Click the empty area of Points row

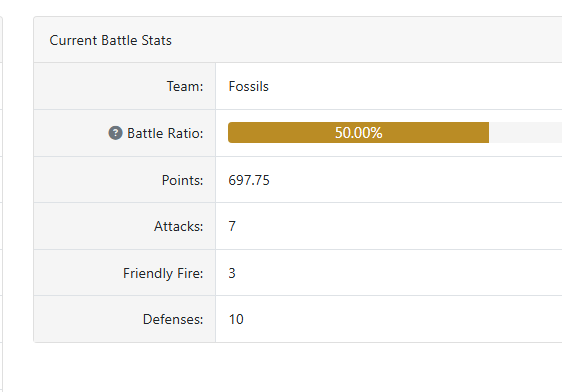[416, 180]
